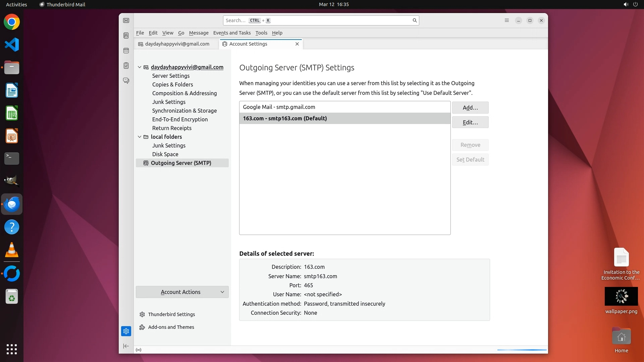Image resolution: width=644 pixels, height=362 pixels.
Task: Open the Chat space icon
Action: [126, 81]
